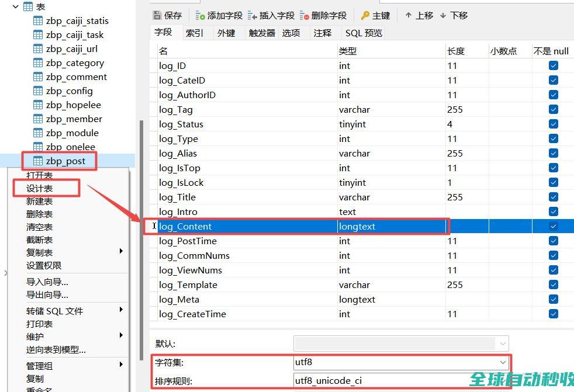This screenshot has width=574, height=392.
Task: Collapse the 表 (Tables) tree node
Action: (x=16, y=6)
